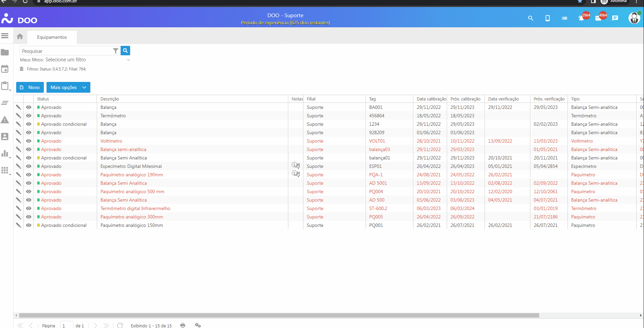View Paquímetro analógico 150mm via eye icon
This screenshot has width=644, height=328.
tap(29, 225)
